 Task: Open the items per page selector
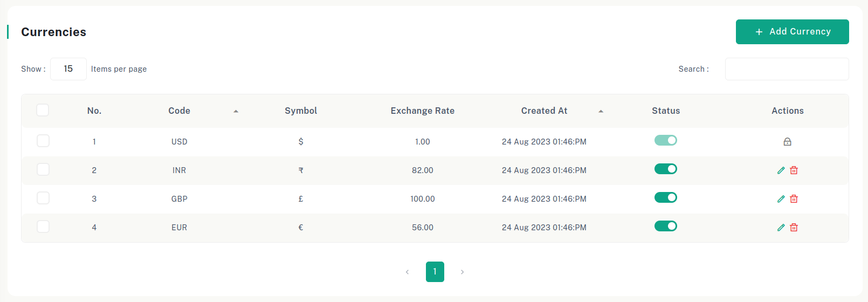pyautogui.click(x=68, y=69)
